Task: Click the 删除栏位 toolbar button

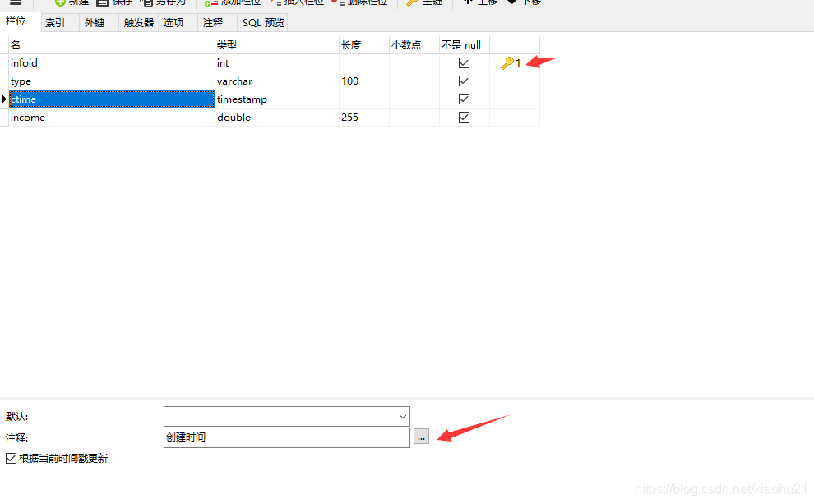Action: [359, 2]
